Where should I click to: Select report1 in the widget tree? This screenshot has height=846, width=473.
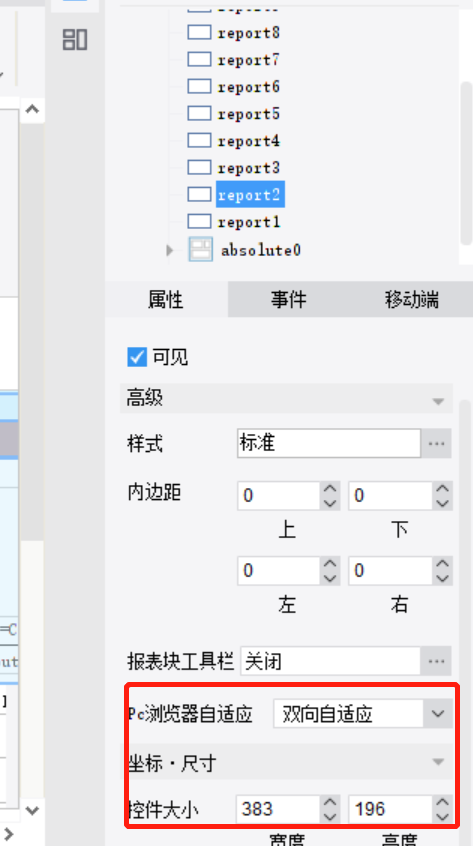pos(249,222)
